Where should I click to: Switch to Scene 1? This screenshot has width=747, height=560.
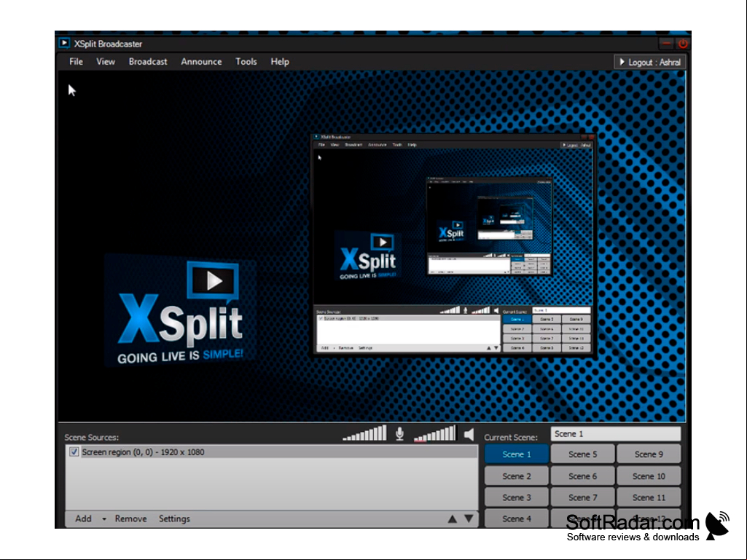517,454
